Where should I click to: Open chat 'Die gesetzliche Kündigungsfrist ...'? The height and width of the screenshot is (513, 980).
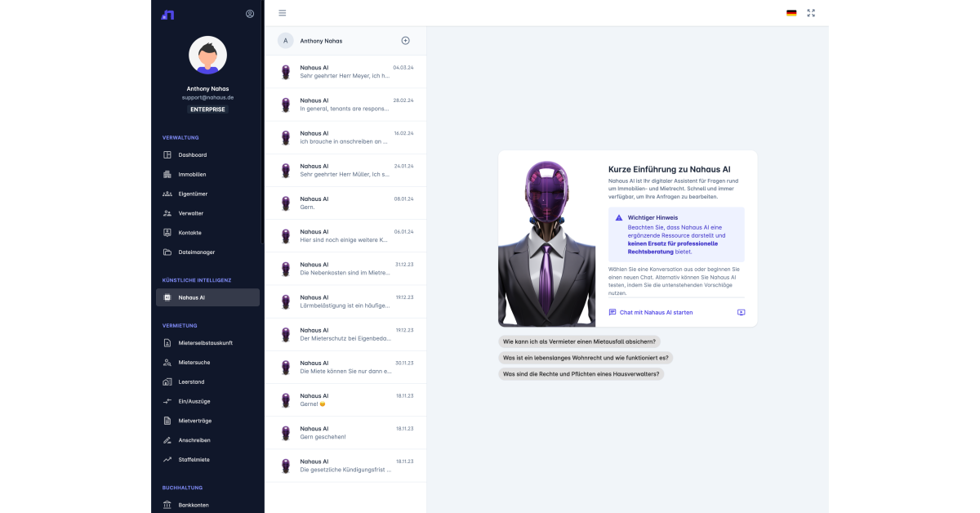point(345,465)
